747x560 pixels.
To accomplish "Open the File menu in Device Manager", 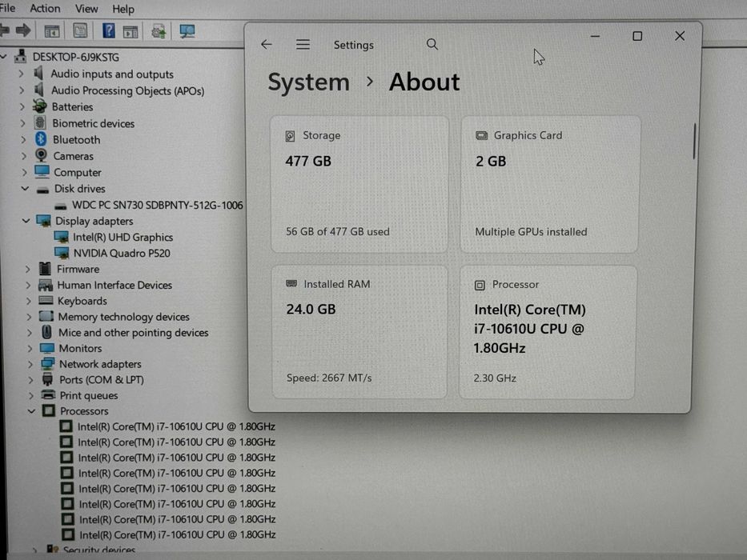I will (7, 8).
